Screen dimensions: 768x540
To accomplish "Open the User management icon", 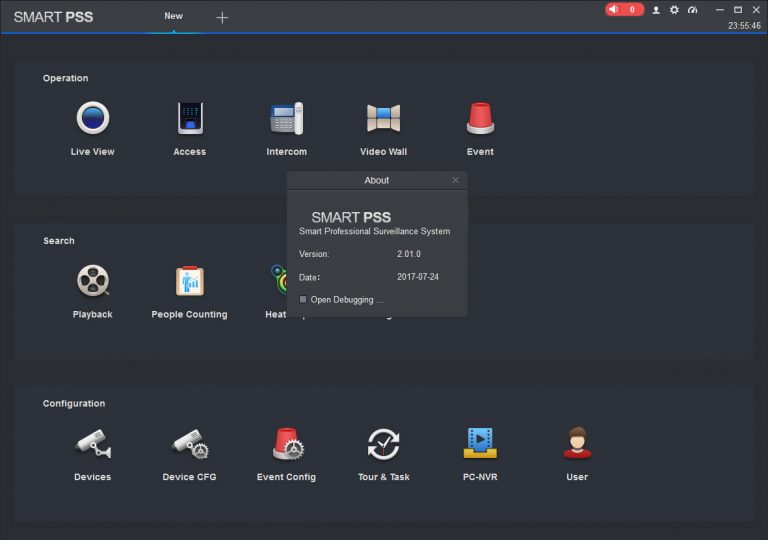I will coord(577,442).
